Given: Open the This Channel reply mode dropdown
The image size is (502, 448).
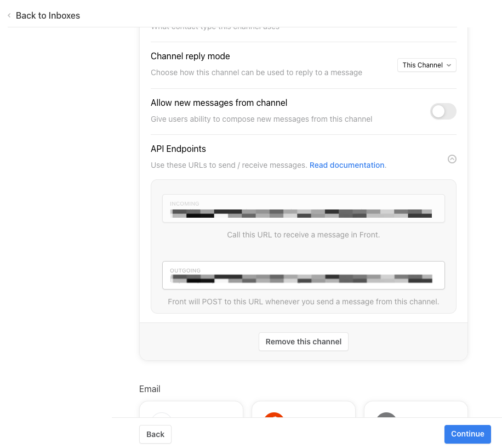Looking at the screenshot, I should click(426, 65).
